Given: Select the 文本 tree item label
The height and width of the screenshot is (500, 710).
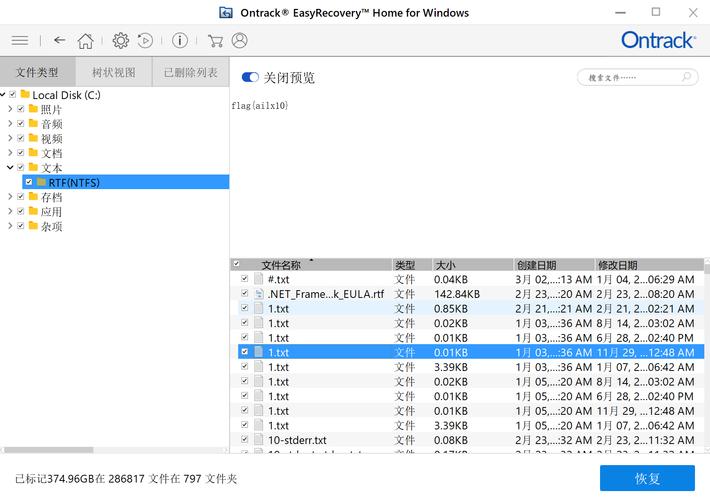Looking at the screenshot, I should coord(52,168).
